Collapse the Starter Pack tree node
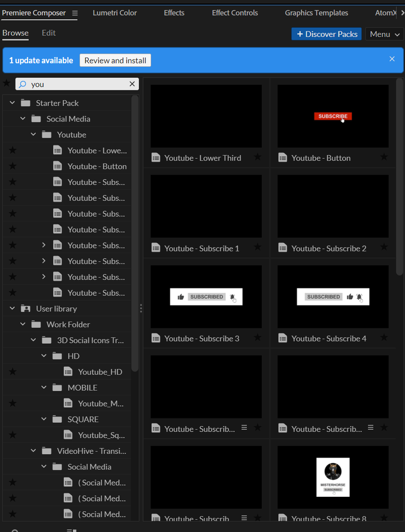The width and height of the screenshot is (405, 532). 12,102
